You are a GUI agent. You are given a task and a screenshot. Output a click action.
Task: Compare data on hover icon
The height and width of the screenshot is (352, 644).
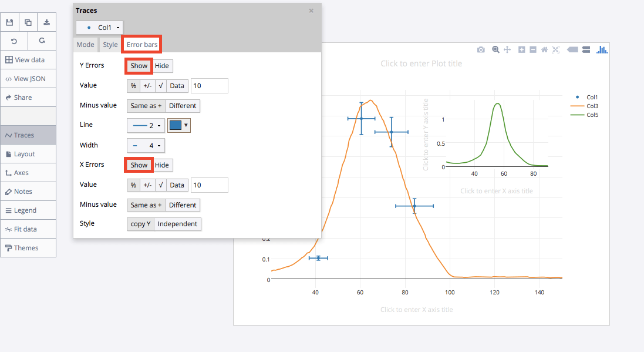click(x=586, y=50)
